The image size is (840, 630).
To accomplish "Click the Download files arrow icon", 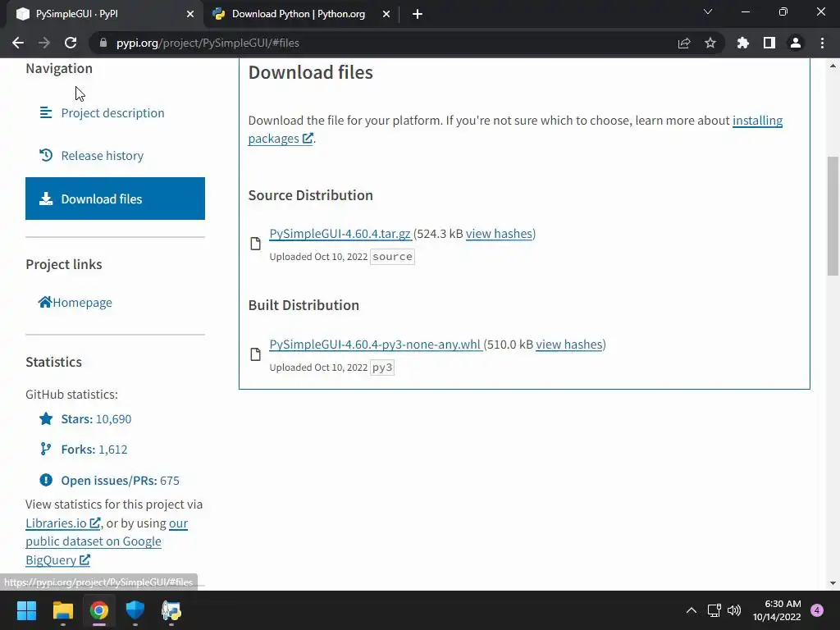I will click(46, 199).
